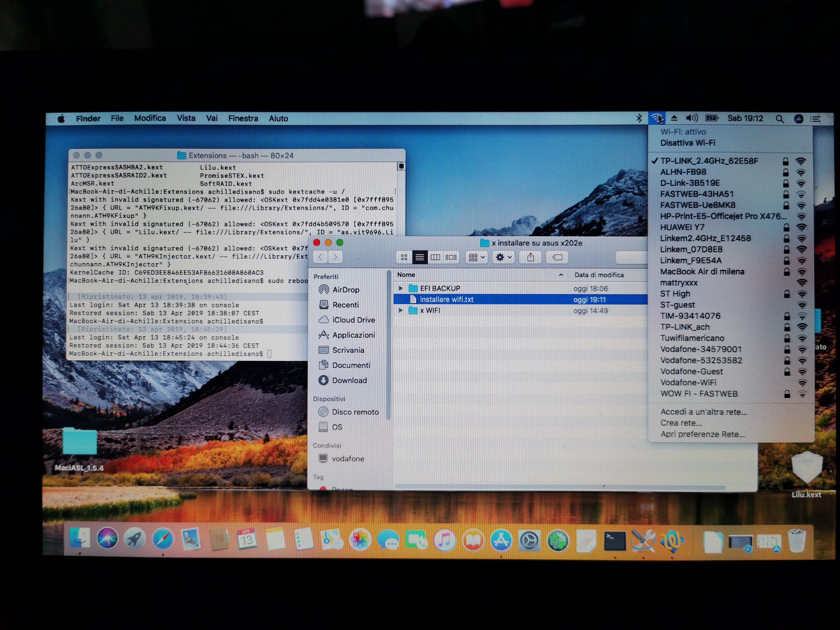Screen dimensions: 840x630
Task: Click the edit tags icon in Finder
Action: coord(557,257)
